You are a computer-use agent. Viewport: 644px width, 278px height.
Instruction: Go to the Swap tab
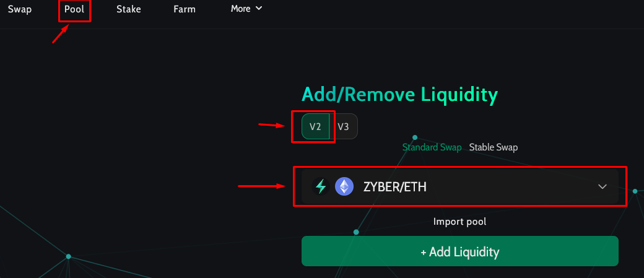tap(20, 9)
